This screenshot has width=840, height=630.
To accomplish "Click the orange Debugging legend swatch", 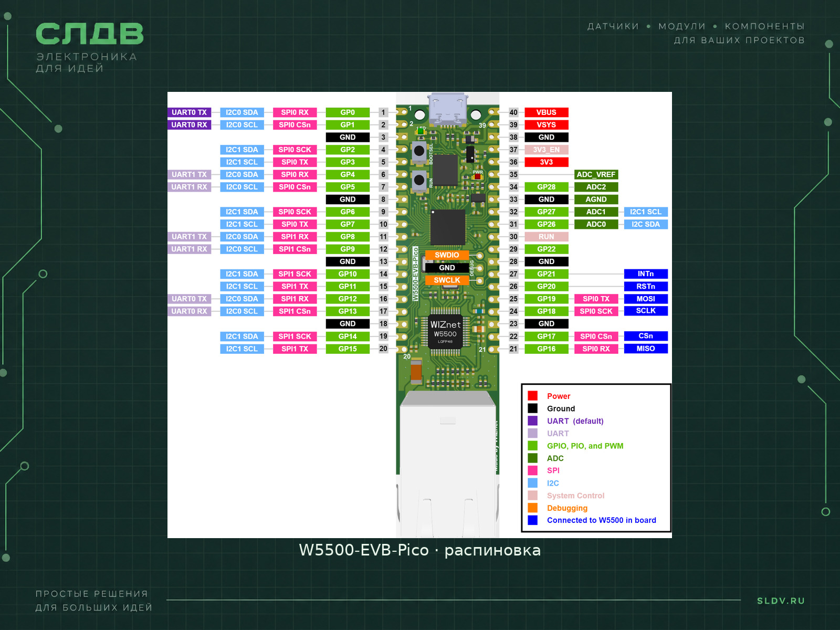I will pos(532,508).
